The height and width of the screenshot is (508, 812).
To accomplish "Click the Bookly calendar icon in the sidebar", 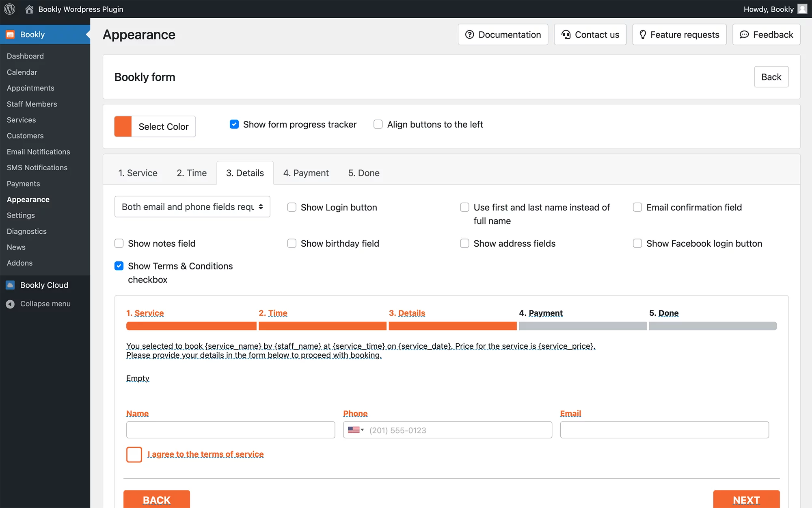I will pyautogui.click(x=11, y=35).
